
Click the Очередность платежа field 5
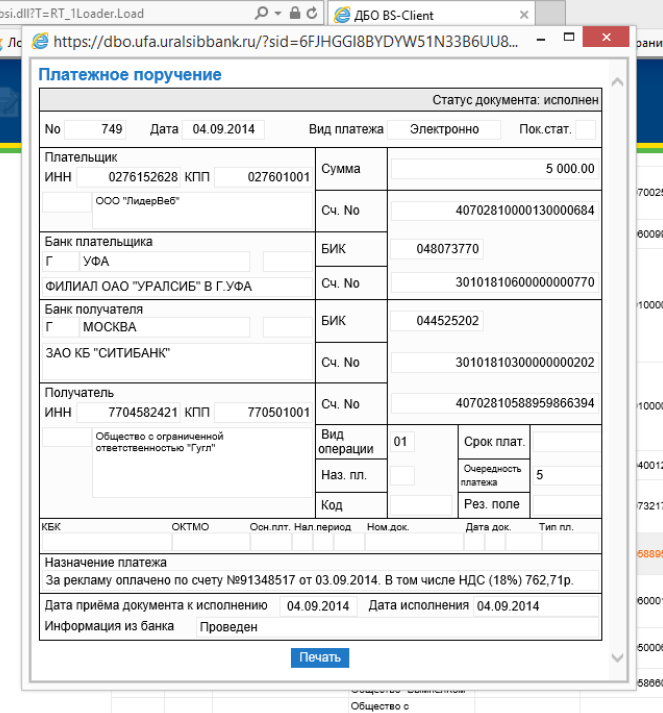pyautogui.click(x=566, y=475)
